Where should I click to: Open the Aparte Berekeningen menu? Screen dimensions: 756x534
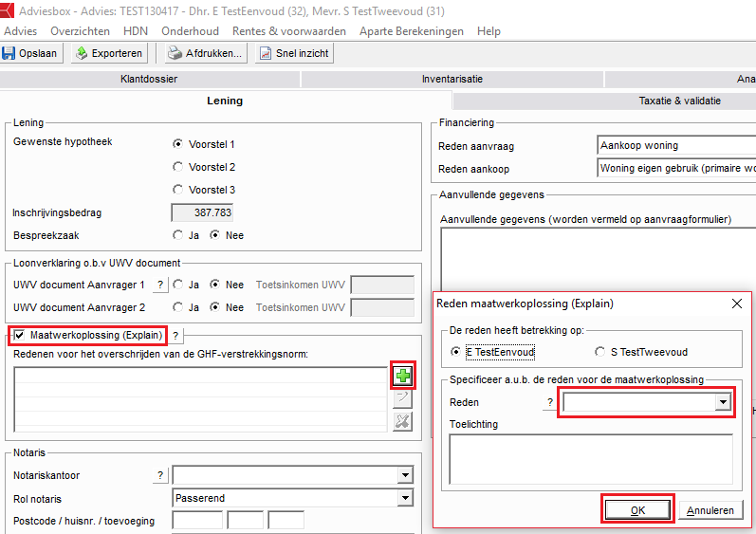click(412, 31)
